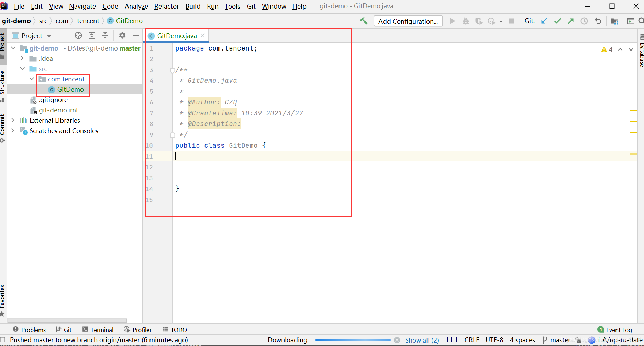Click horizontal scrollbar in Project panel
This screenshot has height=346, width=644.
pos(67,320)
